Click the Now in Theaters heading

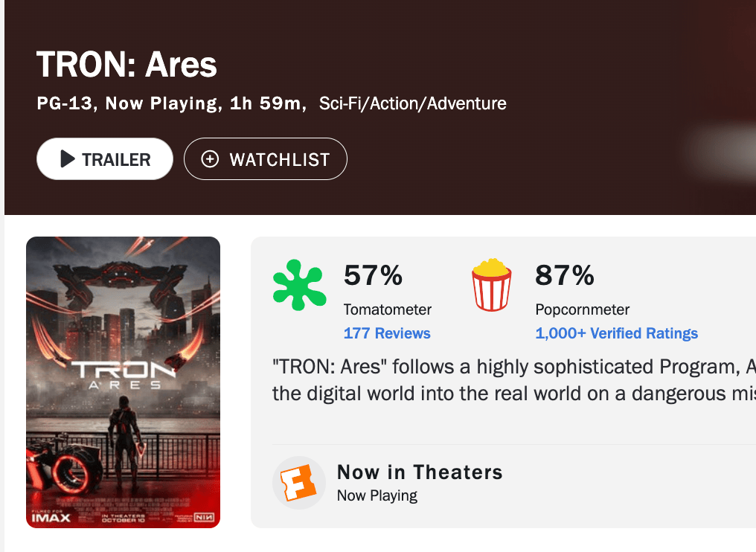pos(420,472)
